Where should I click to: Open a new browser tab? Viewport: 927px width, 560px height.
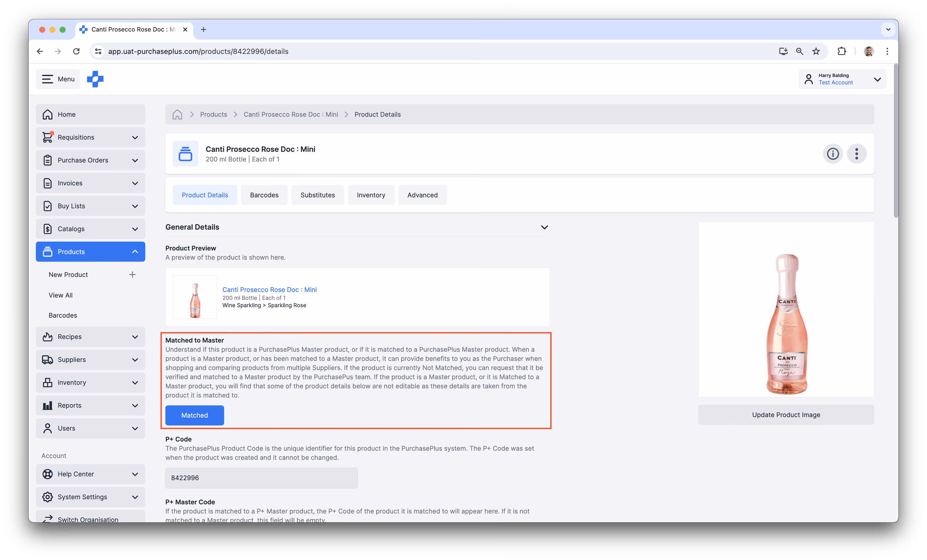[x=204, y=29]
